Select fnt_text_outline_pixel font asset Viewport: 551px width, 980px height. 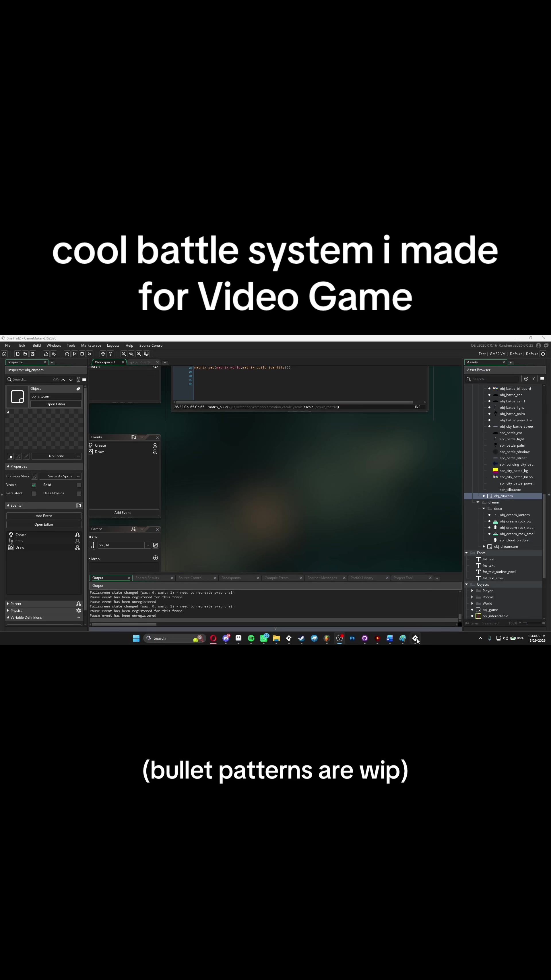499,572
